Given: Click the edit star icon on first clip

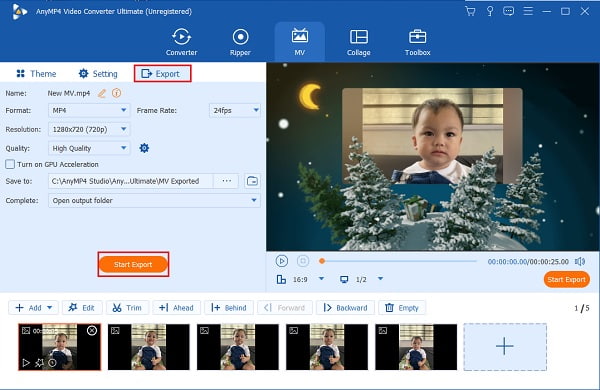Looking at the screenshot, I should tap(39, 362).
